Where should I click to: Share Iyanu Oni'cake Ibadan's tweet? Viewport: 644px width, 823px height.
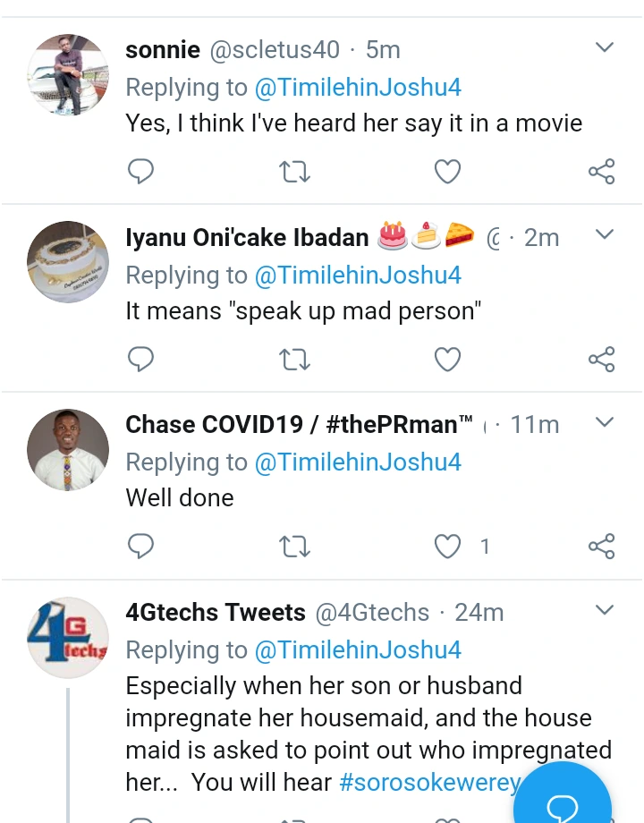click(x=601, y=359)
